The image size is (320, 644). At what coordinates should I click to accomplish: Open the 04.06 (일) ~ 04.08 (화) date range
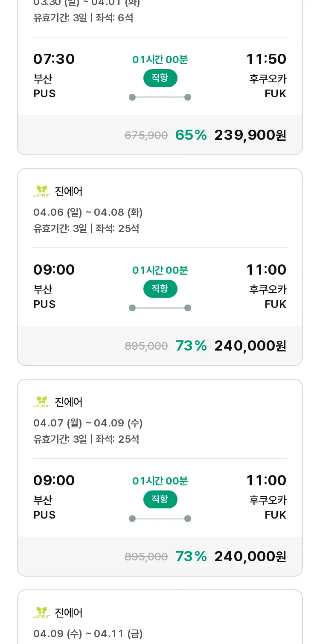click(88, 212)
